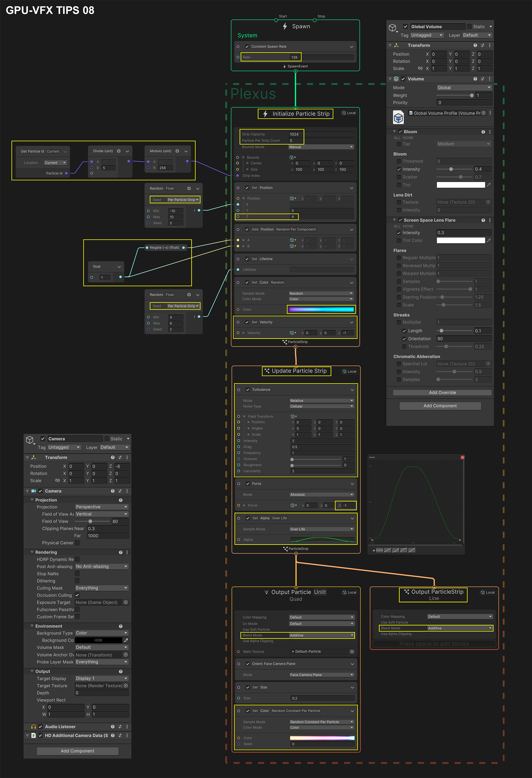Screen dimensions: 532x778
Task: Toggle Static checkbox for Global Volume
Action: 469,26
